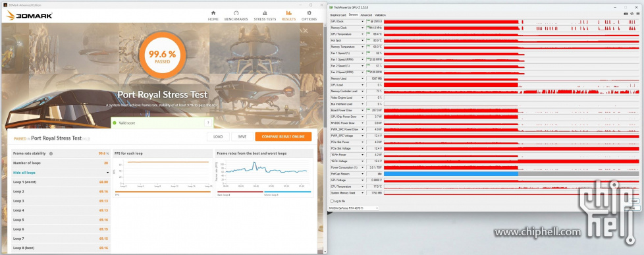Go to BENCHMARKS gauge icon
Viewport: 644px width, 255px height.
(236, 13)
